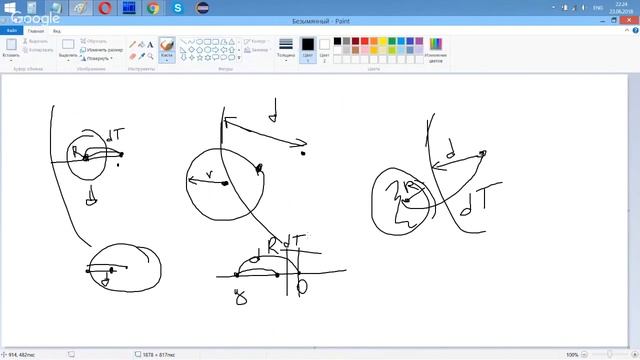Image resolution: width=640 pixels, height=360 pixels.
Task: Click Crop (Обрезать) button
Action: coord(93,41)
